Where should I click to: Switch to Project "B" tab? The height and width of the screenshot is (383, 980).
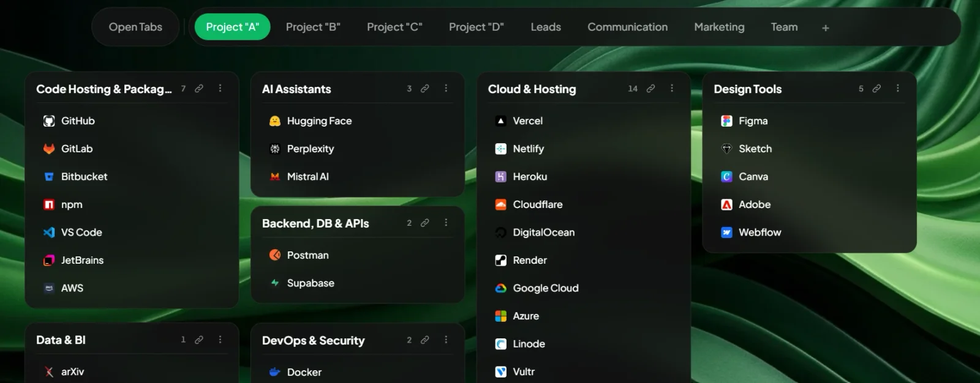[313, 27]
